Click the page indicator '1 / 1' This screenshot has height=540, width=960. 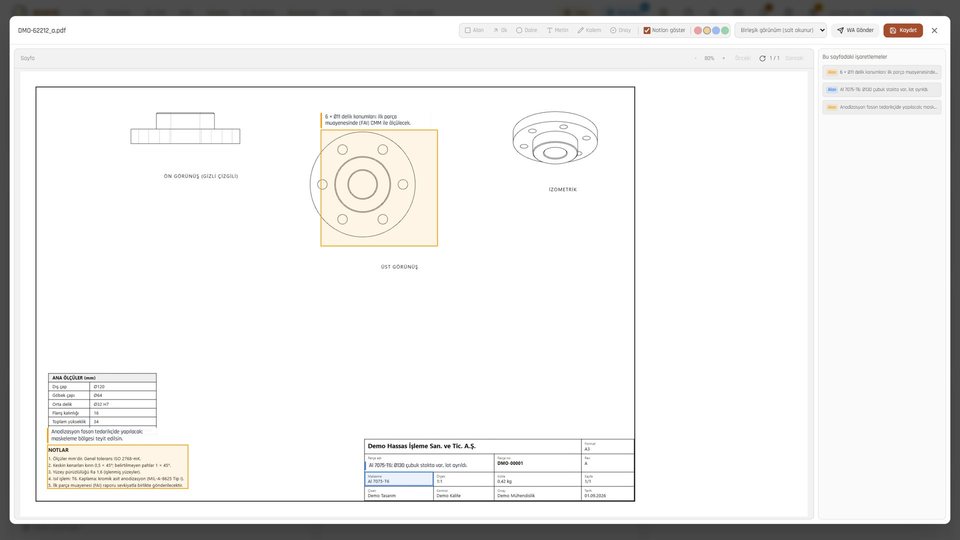[x=774, y=58]
